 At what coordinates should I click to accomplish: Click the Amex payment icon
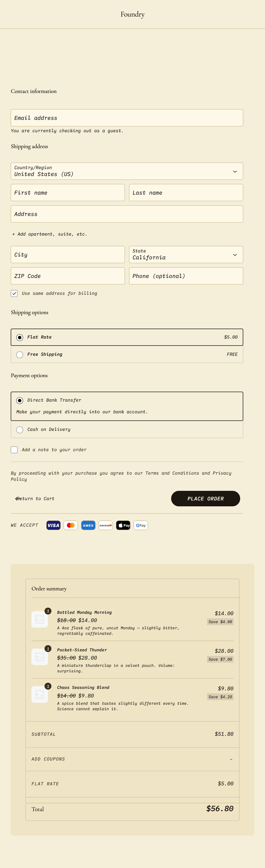[88, 525]
